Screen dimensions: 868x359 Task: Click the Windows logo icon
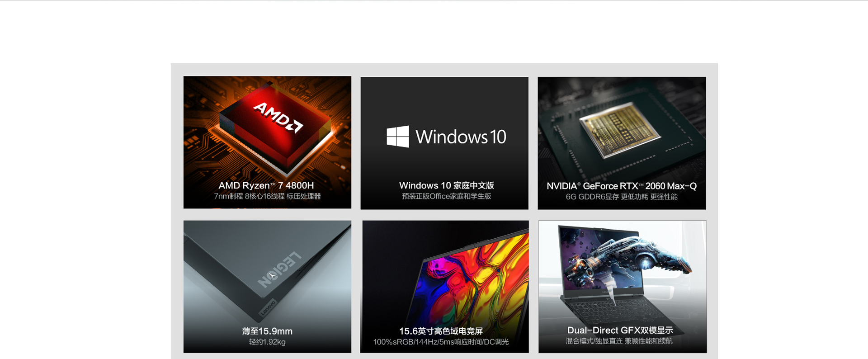pos(398,137)
